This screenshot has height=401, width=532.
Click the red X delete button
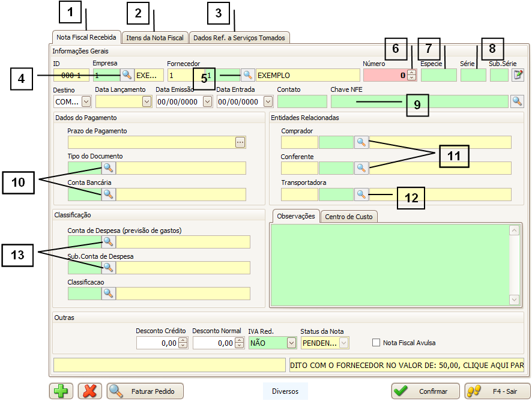(90, 391)
